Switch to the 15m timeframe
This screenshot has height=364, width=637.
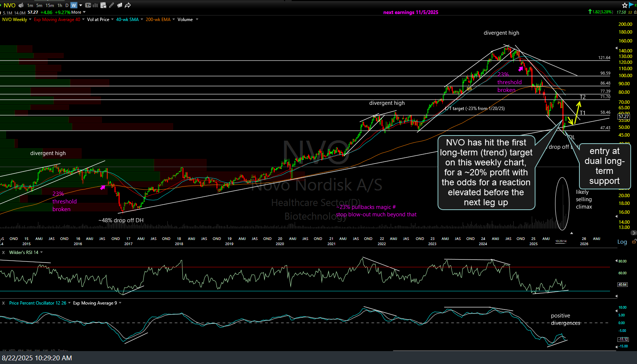tap(50, 6)
